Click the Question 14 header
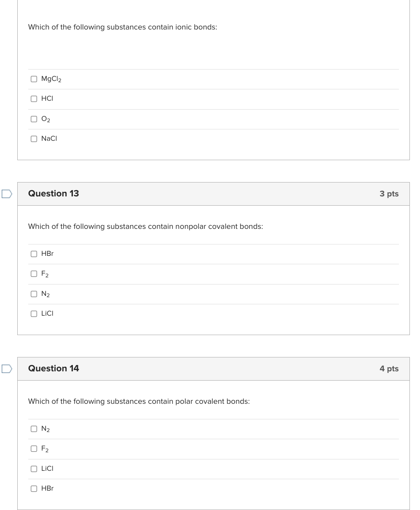Viewport: 420px width, 510px height. [x=54, y=368]
